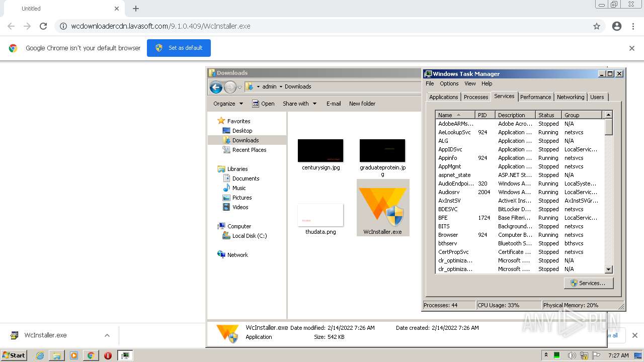Open the Task Manager View menu

pyautogui.click(x=470, y=83)
